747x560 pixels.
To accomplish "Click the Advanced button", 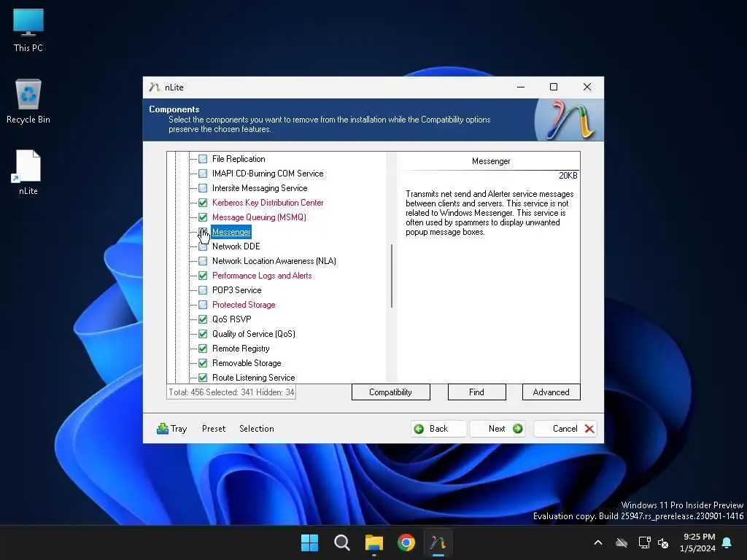I will click(551, 392).
